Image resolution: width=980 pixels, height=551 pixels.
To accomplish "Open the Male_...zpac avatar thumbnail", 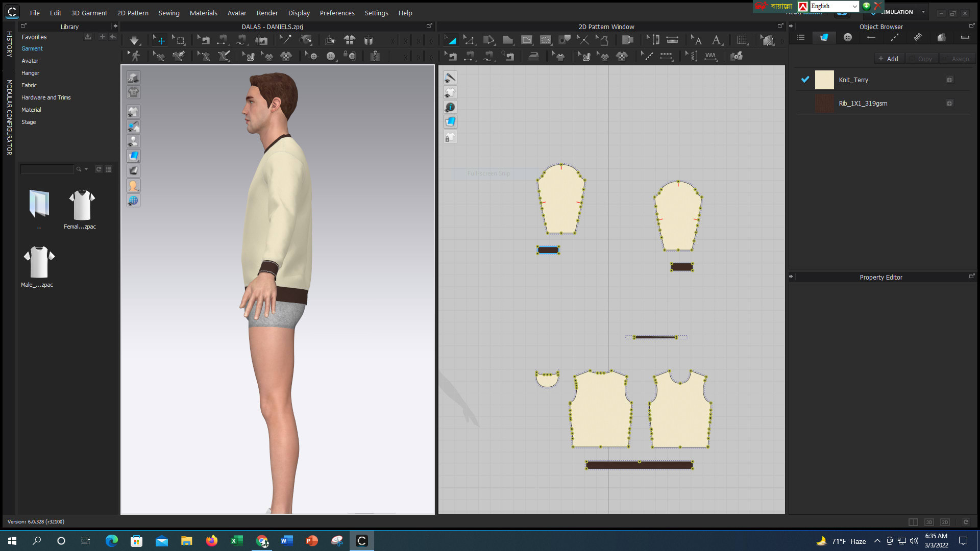I will [38, 262].
